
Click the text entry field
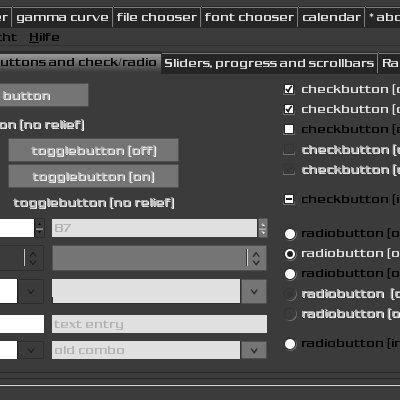(x=159, y=324)
